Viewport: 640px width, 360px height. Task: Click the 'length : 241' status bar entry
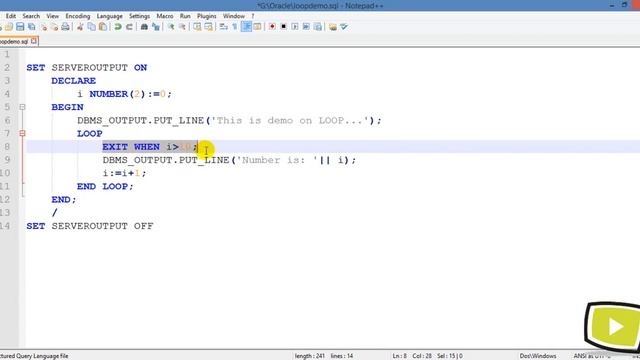[x=310, y=356]
